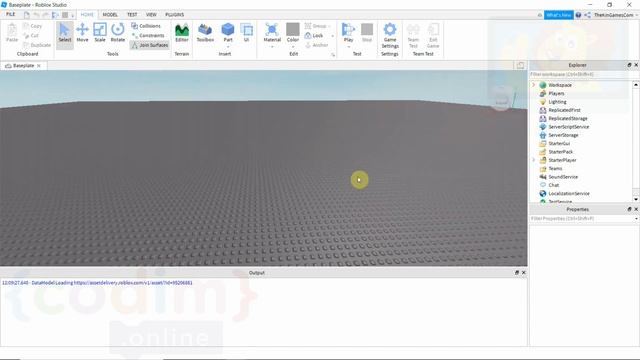640x360 pixels.
Task: Switch to the VIEW ribbon tab
Action: [151, 14]
